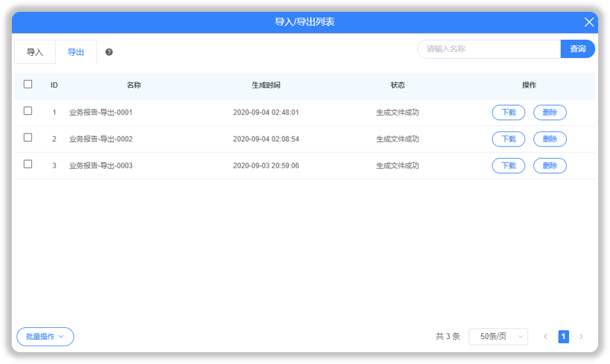This screenshot has width=610, height=364.
Task: Check the box for 业务报告-导出-0002
Action: pos(28,138)
